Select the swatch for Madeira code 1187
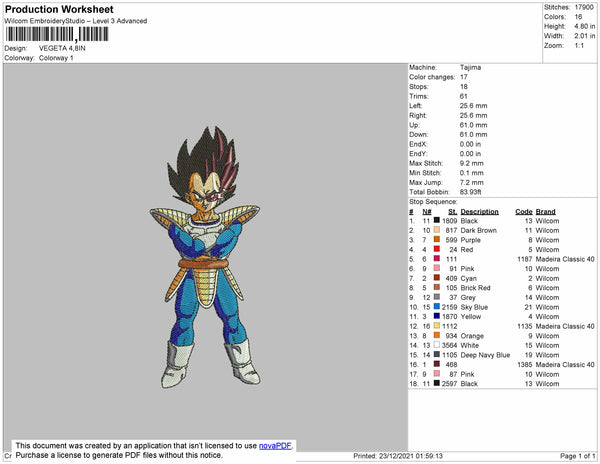600x464 pixels. [x=437, y=259]
